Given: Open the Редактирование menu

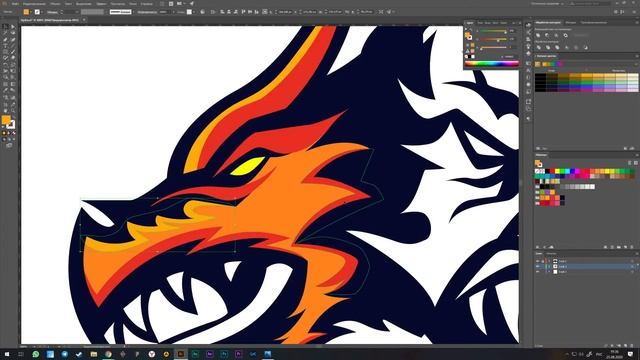Looking at the screenshot, I should click(34, 4).
